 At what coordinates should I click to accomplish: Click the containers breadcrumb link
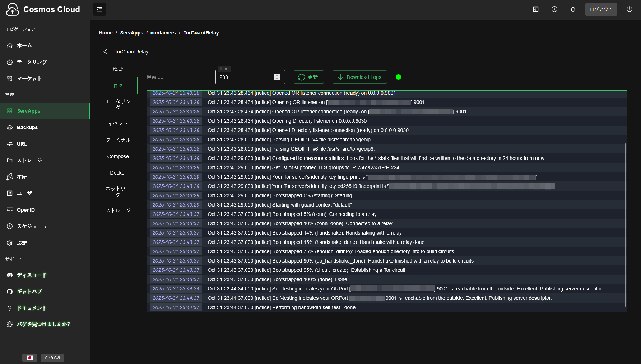click(163, 33)
